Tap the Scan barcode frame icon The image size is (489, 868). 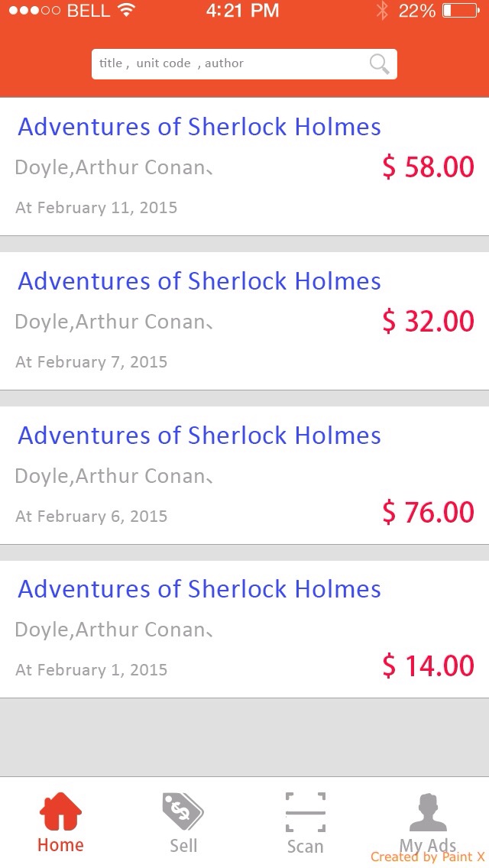tap(305, 811)
